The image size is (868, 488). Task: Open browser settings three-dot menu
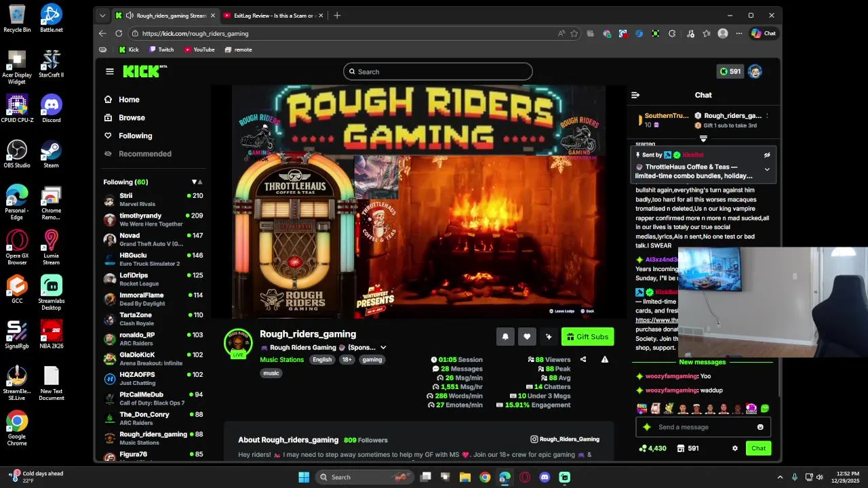(739, 33)
